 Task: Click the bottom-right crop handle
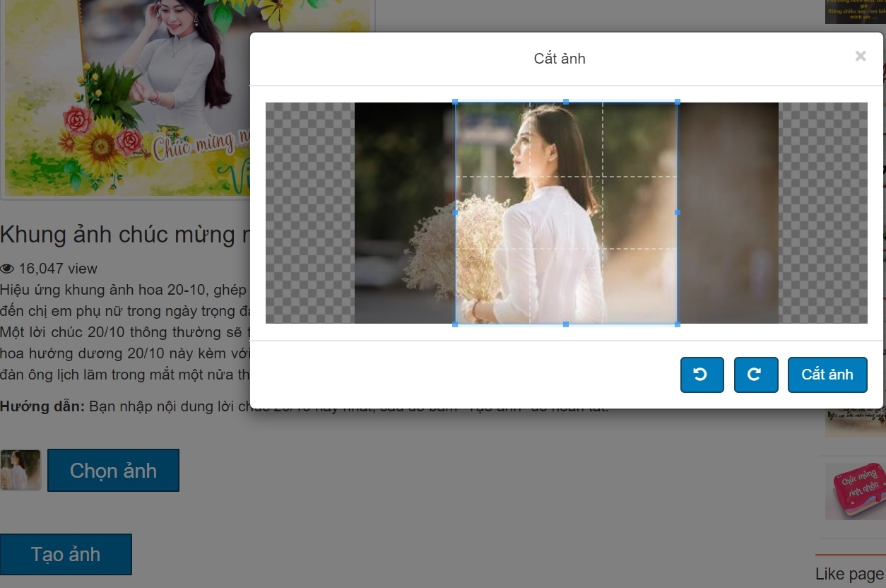pos(678,324)
